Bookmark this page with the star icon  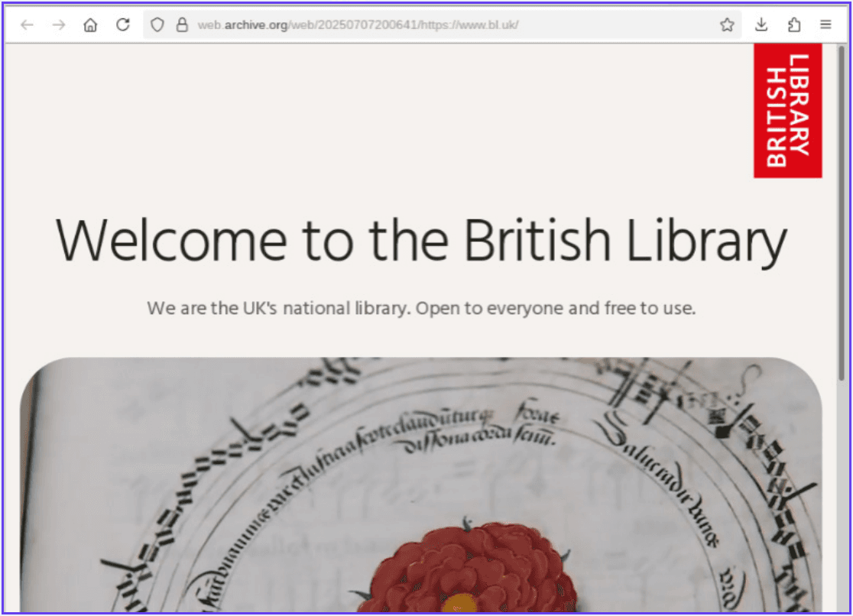click(727, 24)
